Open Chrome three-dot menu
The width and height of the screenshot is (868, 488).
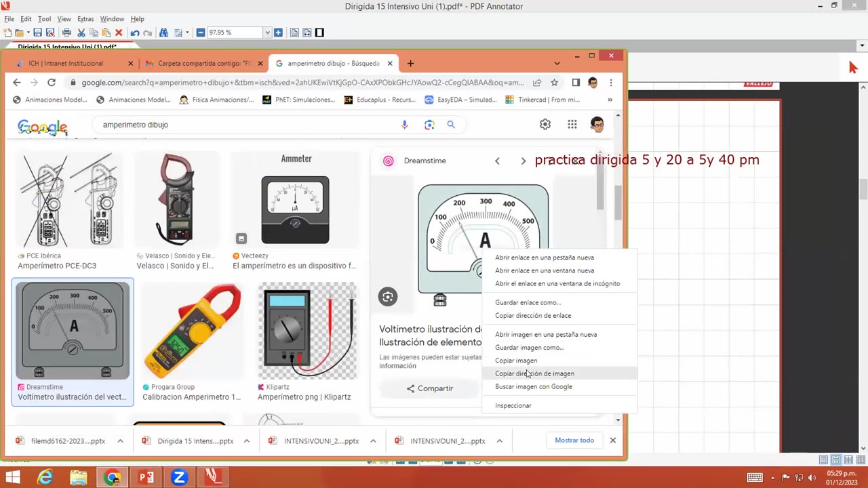pyautogui.click(x=611, y=83)
